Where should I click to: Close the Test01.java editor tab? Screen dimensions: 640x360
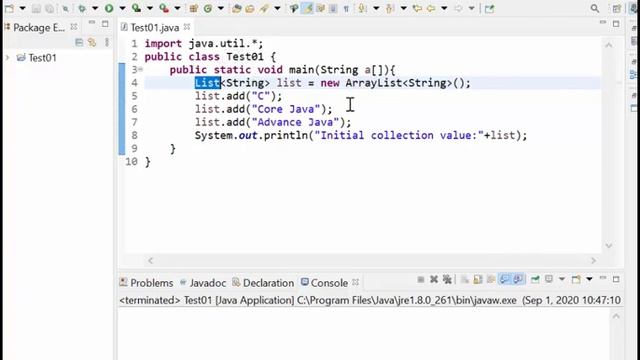[x=187, y=27]
